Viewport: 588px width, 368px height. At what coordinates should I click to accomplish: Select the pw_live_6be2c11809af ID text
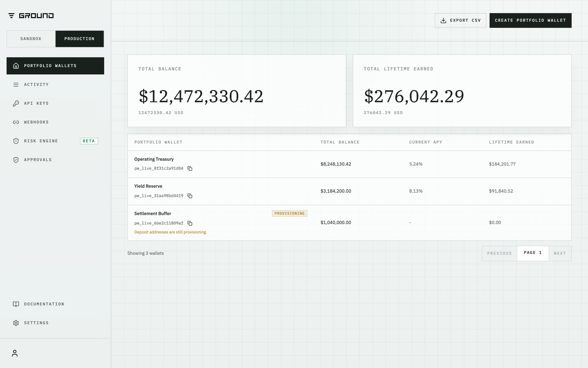coord(159,223)
